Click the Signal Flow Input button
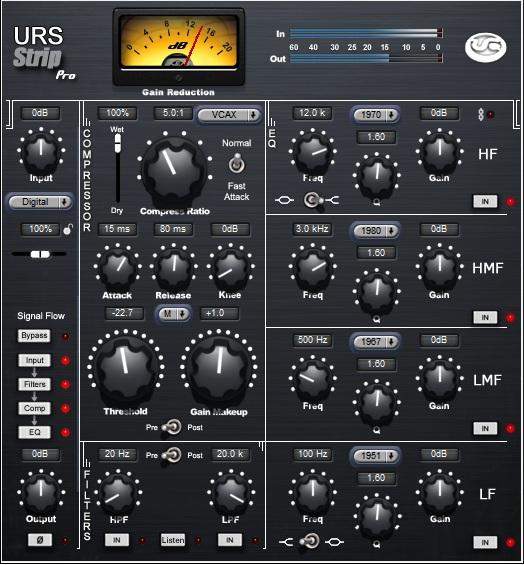The image size is (524, 565). [x=35, y=360]
